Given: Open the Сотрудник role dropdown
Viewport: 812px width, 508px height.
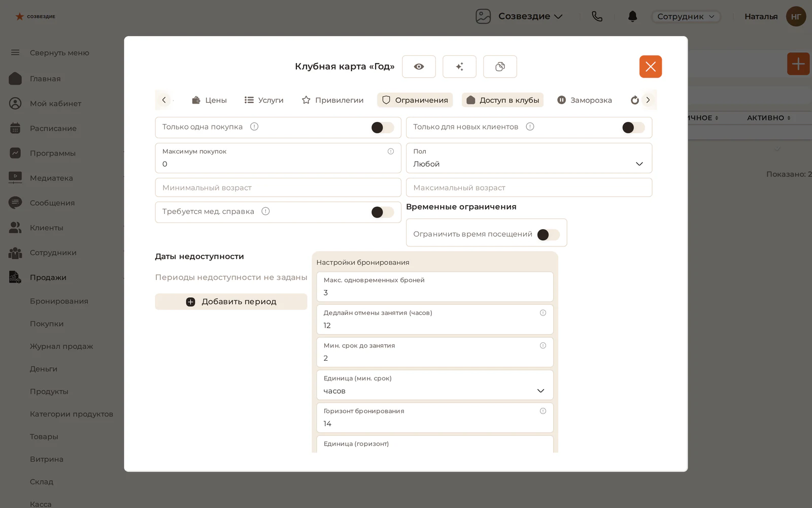Looking at the screenshot, I should point(686,16).
